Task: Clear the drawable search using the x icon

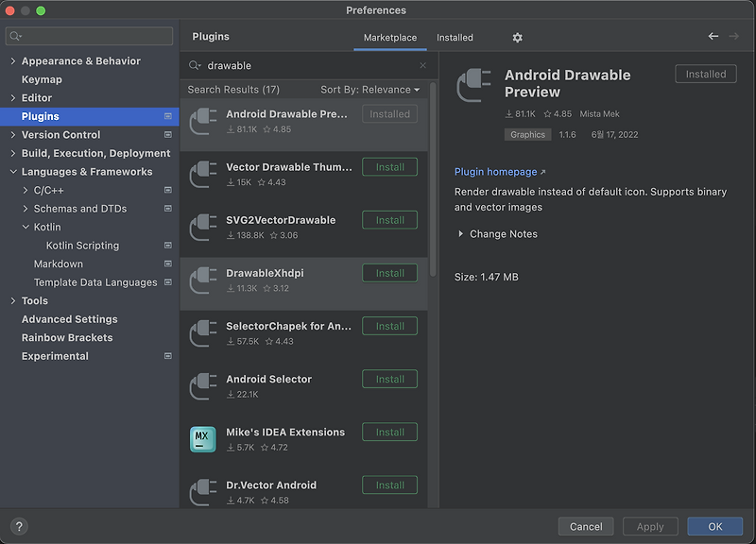Action: (423, 67)
